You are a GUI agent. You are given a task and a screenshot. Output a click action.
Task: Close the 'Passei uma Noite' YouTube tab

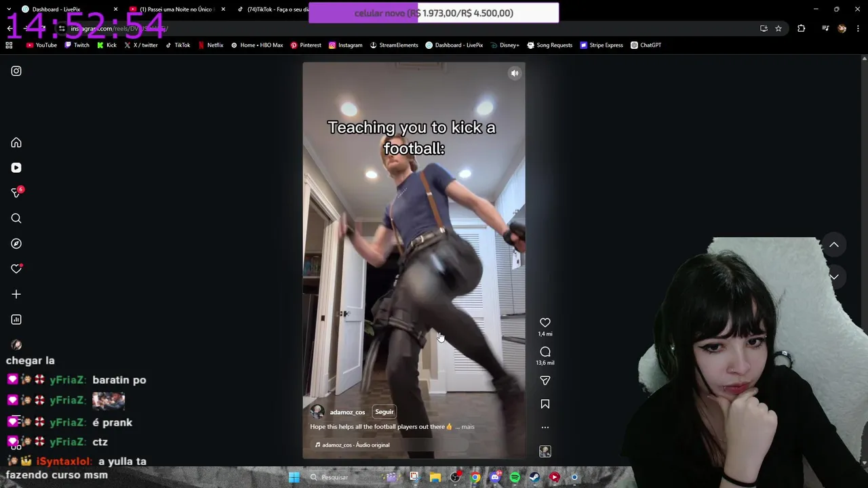point(223,9)
